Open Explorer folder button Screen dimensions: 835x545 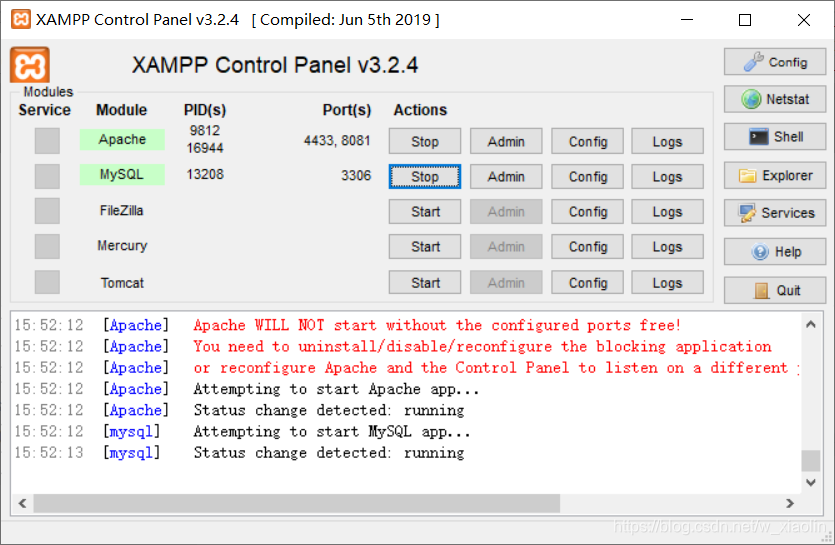tap(775, 175)
